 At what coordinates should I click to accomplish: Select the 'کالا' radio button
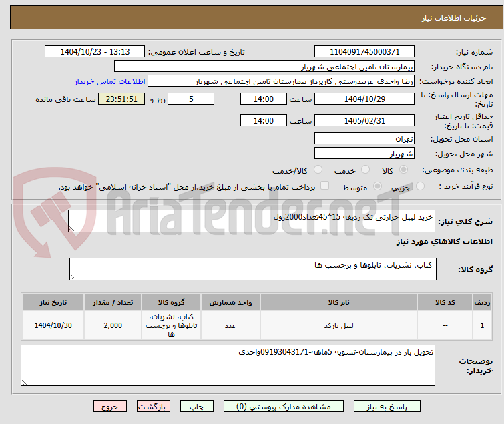pos(403,170)
